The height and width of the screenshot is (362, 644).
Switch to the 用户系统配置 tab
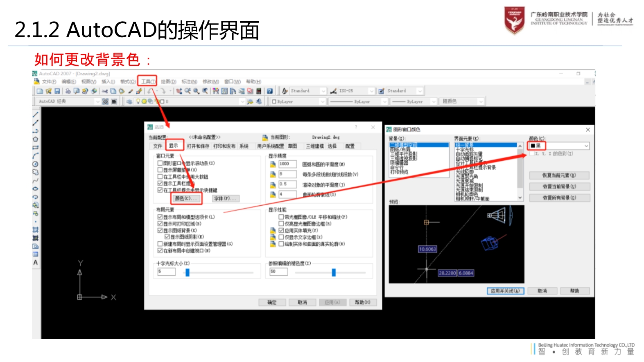271,146
